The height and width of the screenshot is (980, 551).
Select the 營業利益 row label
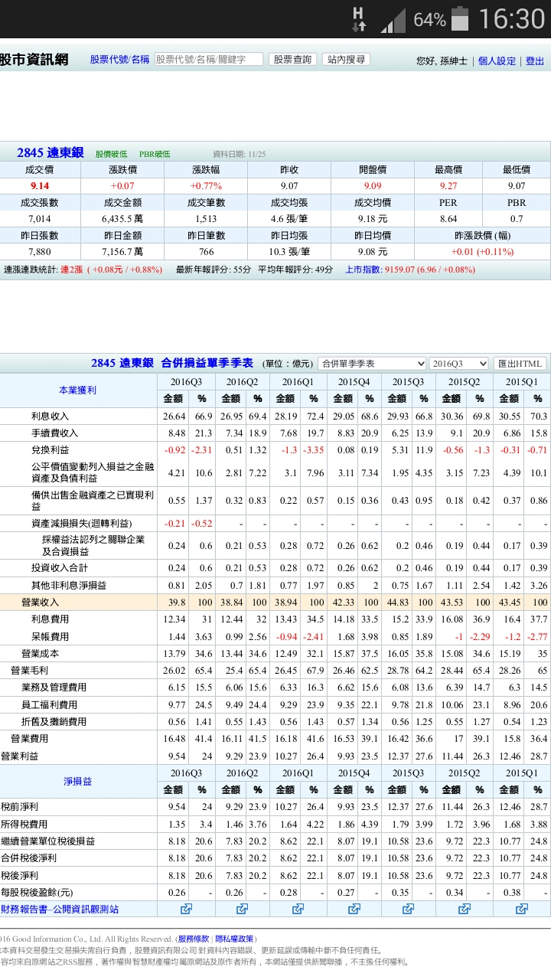tap(20, 756)
